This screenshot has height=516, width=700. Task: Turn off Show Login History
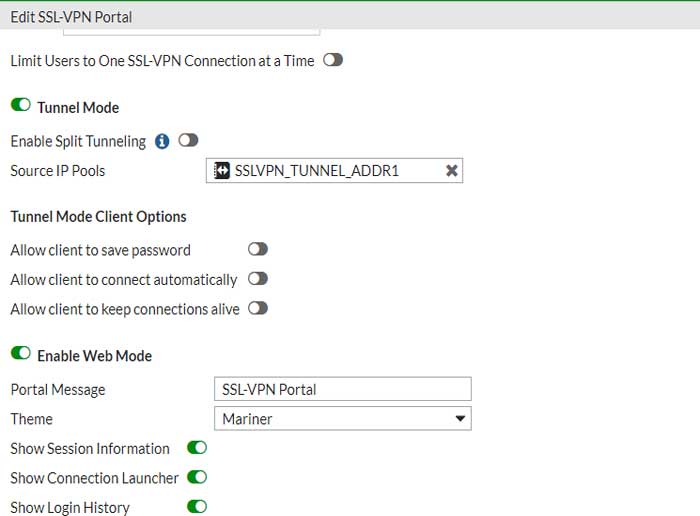tap(197, 507)
